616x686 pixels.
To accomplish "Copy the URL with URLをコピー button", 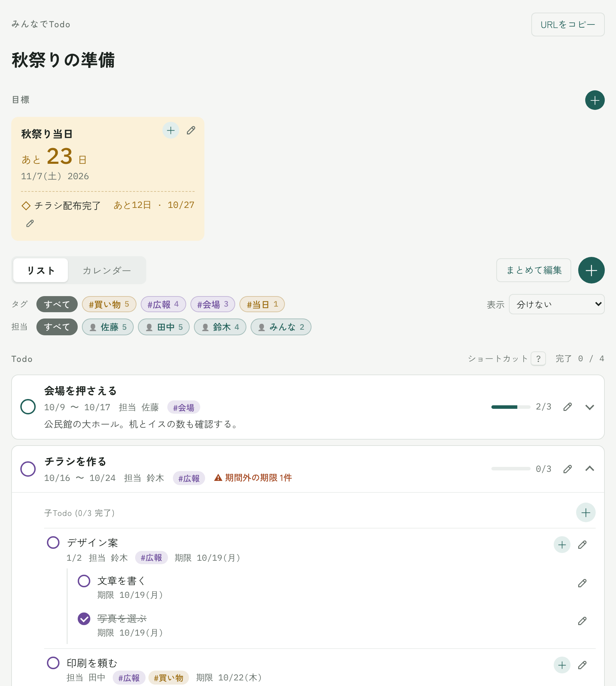I will click(568, 24).
